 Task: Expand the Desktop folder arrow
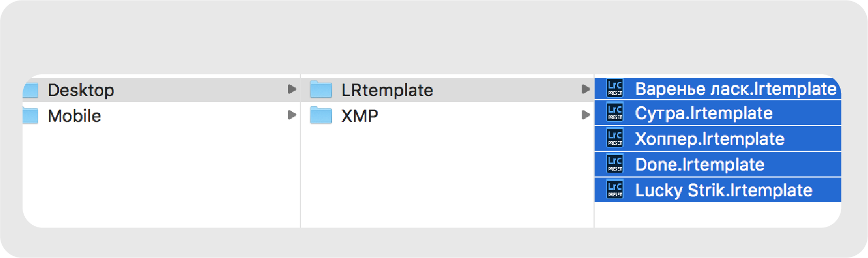pos(292,89)
